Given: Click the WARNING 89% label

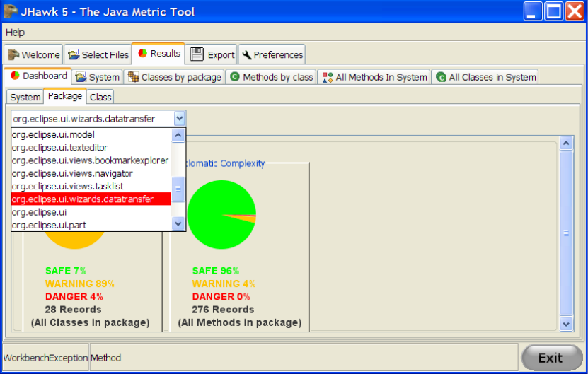Looking at the screenshot, I should 79,284.
